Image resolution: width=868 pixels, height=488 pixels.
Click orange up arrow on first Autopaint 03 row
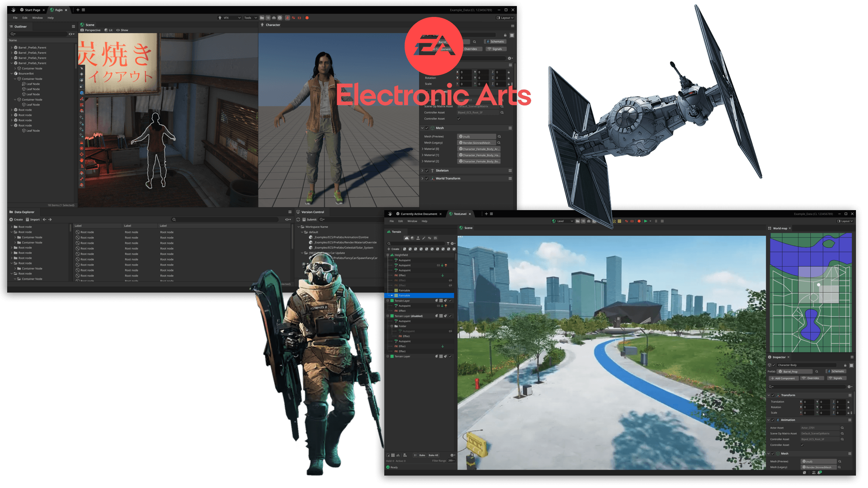coord(446,265)
